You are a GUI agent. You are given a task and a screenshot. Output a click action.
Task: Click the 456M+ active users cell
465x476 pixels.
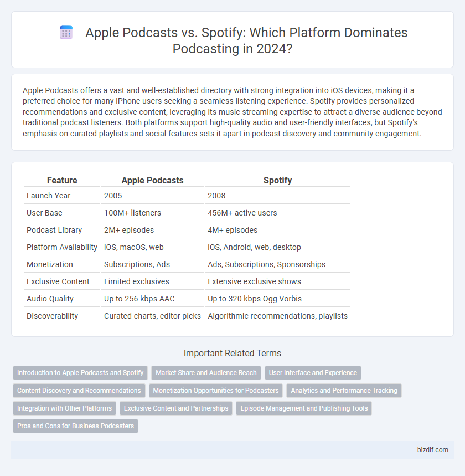(x=277, y=213)
